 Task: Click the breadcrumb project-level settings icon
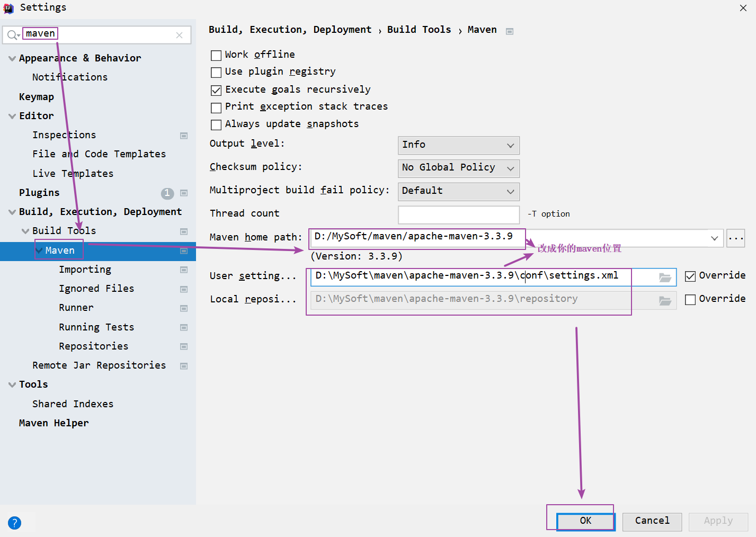click(510, 31)
